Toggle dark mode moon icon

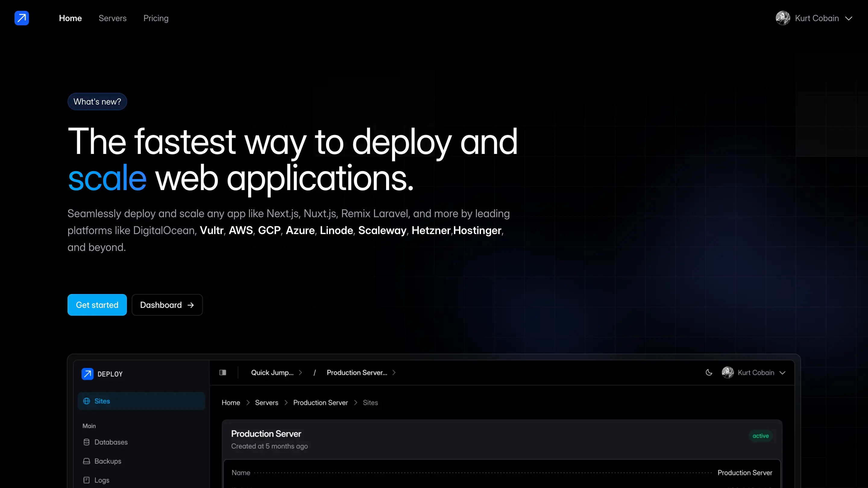[709, 373]
